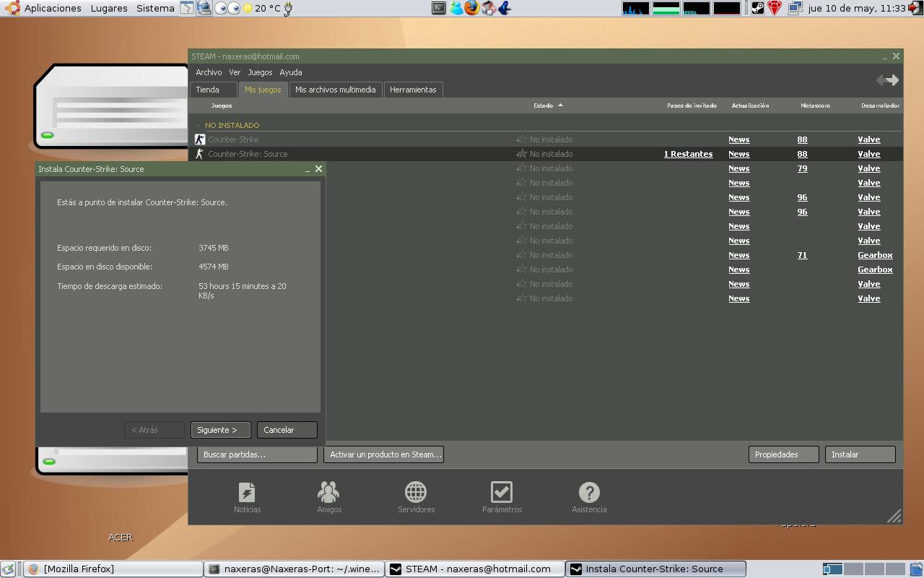Open the Noticias icon in Steam
924x578 pixels.
pyautogui.click(x=247, y=493)
